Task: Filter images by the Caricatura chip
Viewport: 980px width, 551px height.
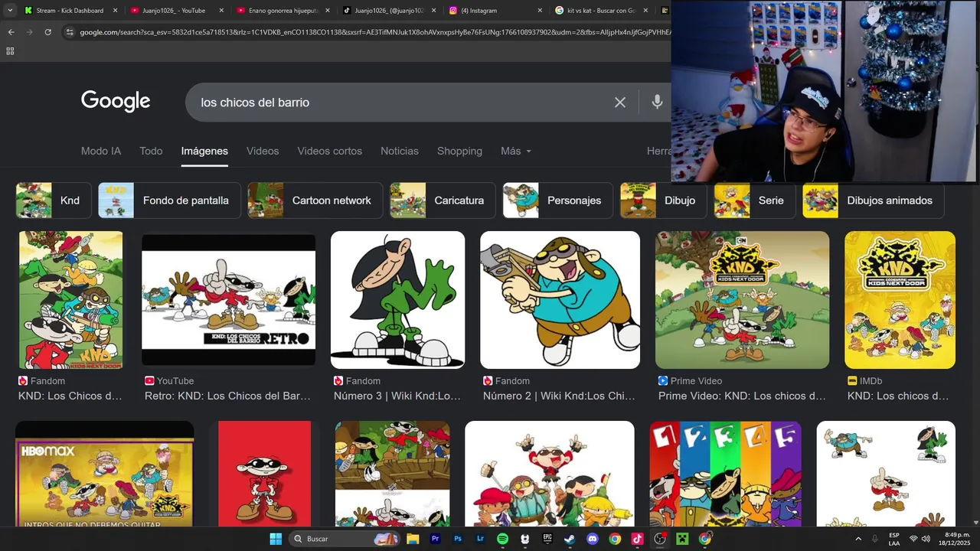Action: (x=443, y=201)
